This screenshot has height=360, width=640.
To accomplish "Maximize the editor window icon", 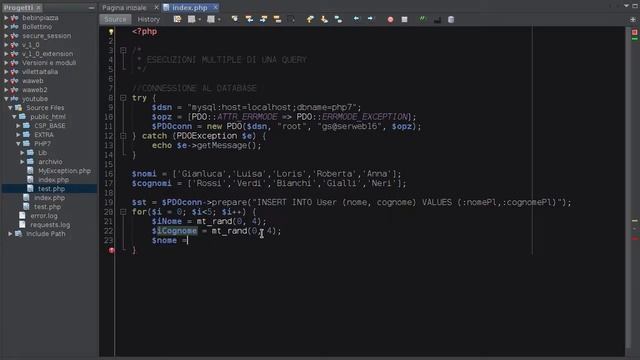I will pyautogui.click(x=635, y=6).
